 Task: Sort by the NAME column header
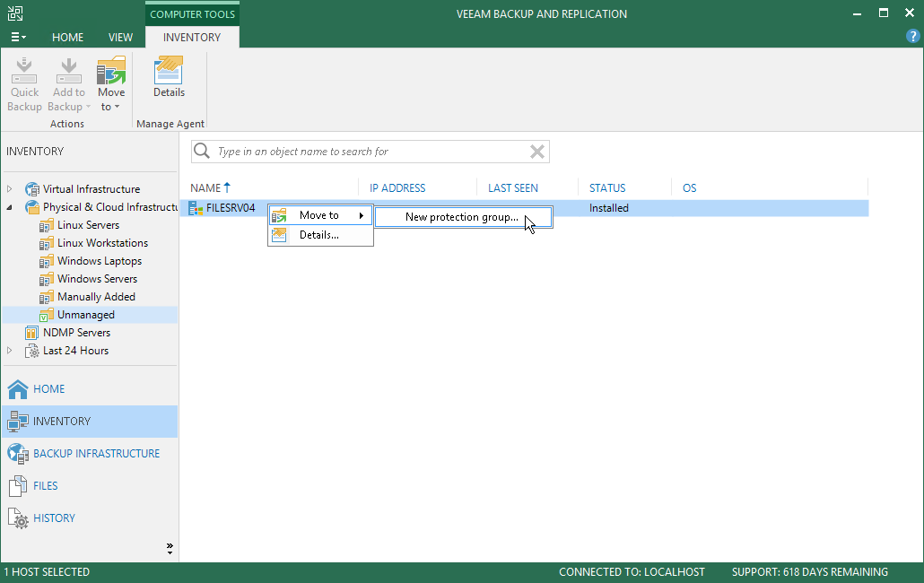coord(205,187)
